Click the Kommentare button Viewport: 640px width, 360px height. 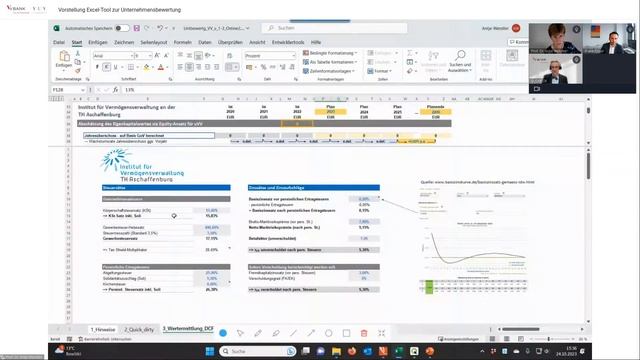tap(518, 42)
